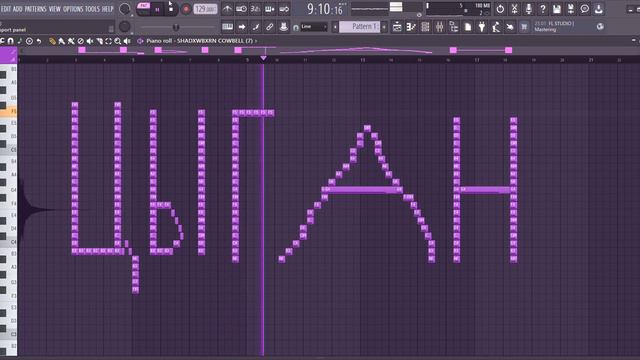Click the horizontal slider handle below transport

coord(176,27)
